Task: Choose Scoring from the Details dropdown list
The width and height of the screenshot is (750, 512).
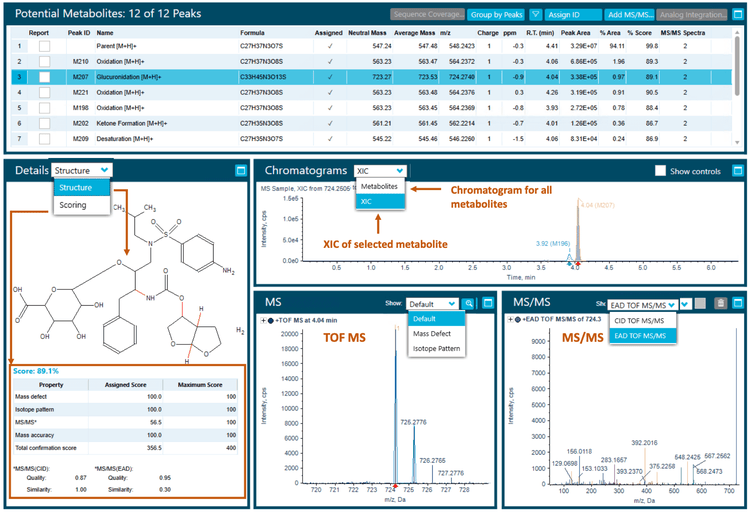Action: tap(72, 205)
